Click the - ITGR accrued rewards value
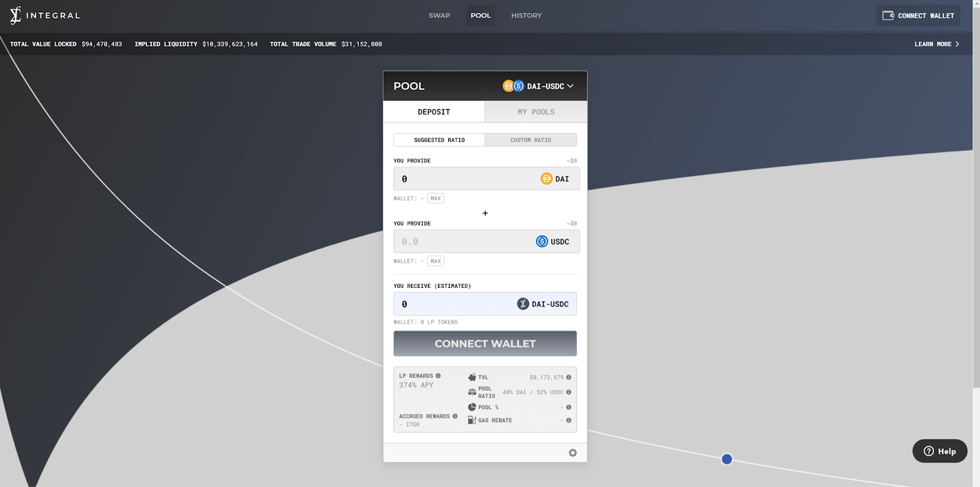 410,425
